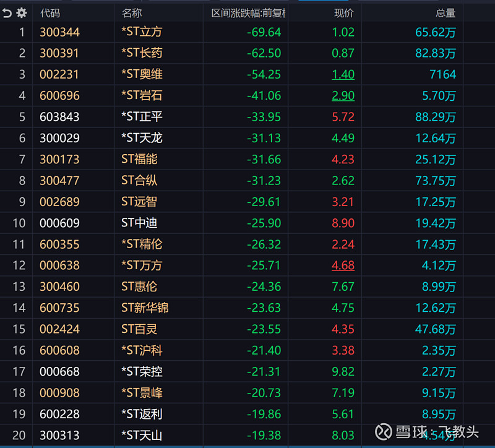Open *ST天山 stock entry
This screenshot has height=448, width=495.
(142, 435)
